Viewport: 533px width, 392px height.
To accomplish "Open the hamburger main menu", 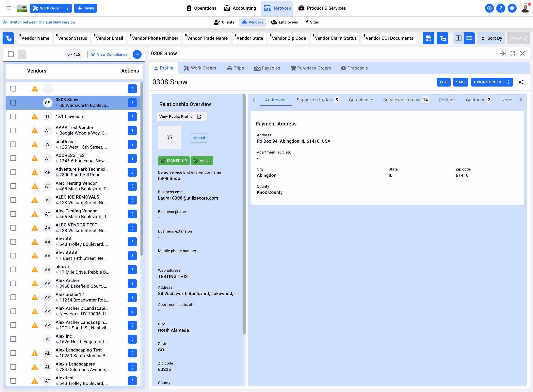I will 8,8.
